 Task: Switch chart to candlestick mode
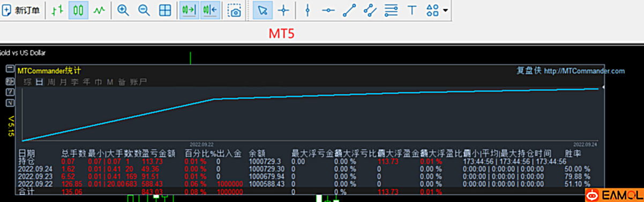pyautogui.click(x=78, y=10)
